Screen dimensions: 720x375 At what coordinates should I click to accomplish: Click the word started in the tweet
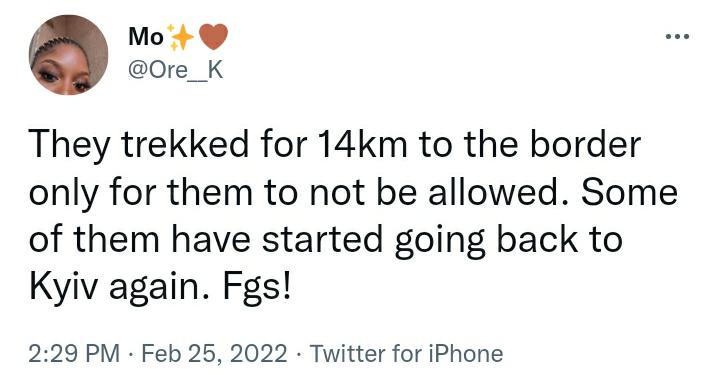pyautogui.click(x=323, y=240)
